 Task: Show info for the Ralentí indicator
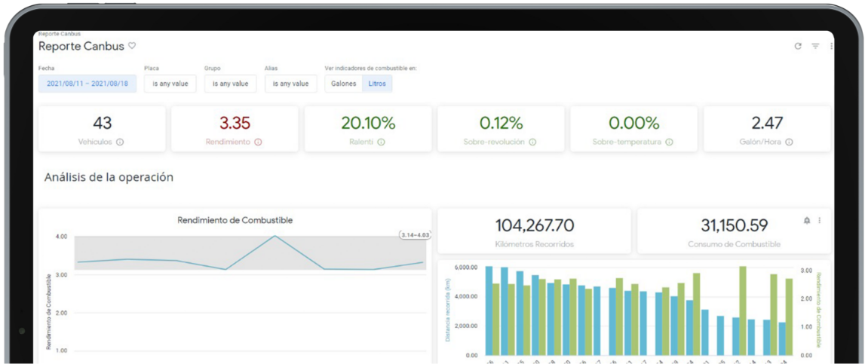tap(381, 142)
